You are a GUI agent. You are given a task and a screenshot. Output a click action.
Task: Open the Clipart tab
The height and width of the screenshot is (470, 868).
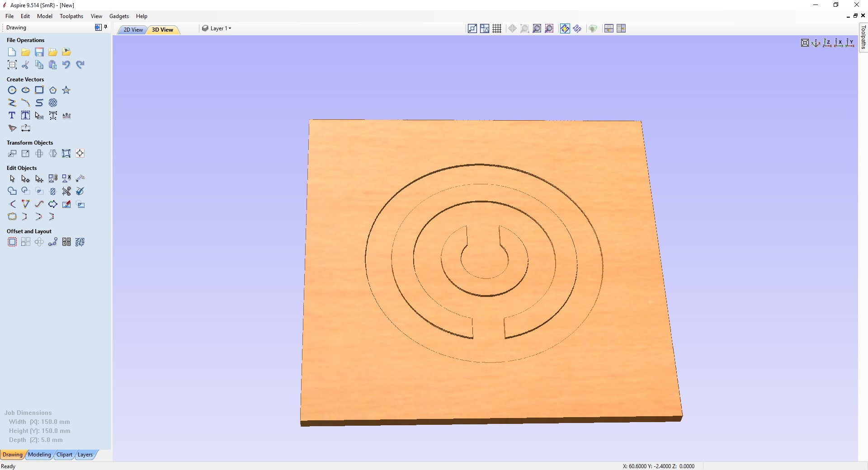point(64,455)
